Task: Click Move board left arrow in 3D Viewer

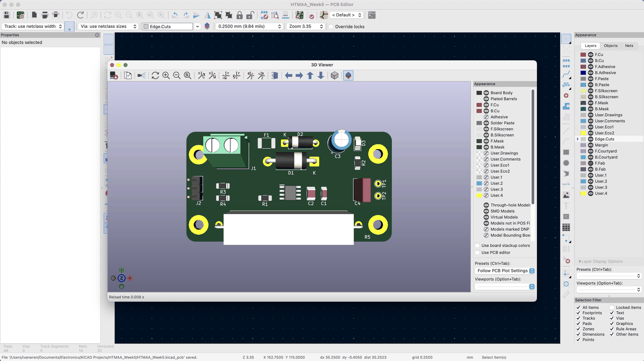Action: 289,76
